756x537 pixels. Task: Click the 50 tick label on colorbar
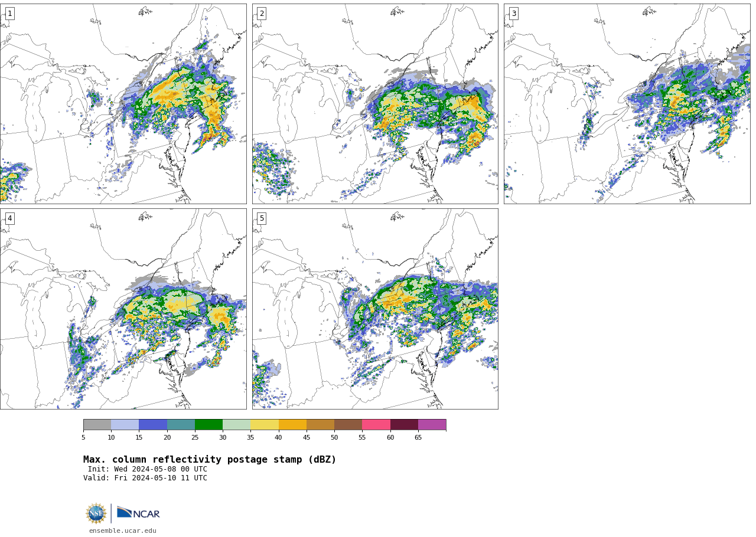(x=334, y=437)
